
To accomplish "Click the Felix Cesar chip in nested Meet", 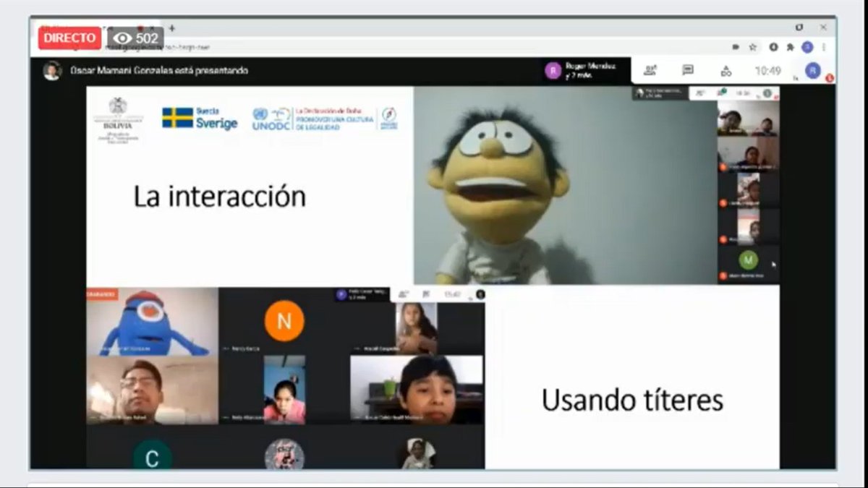I will (362, 294).
